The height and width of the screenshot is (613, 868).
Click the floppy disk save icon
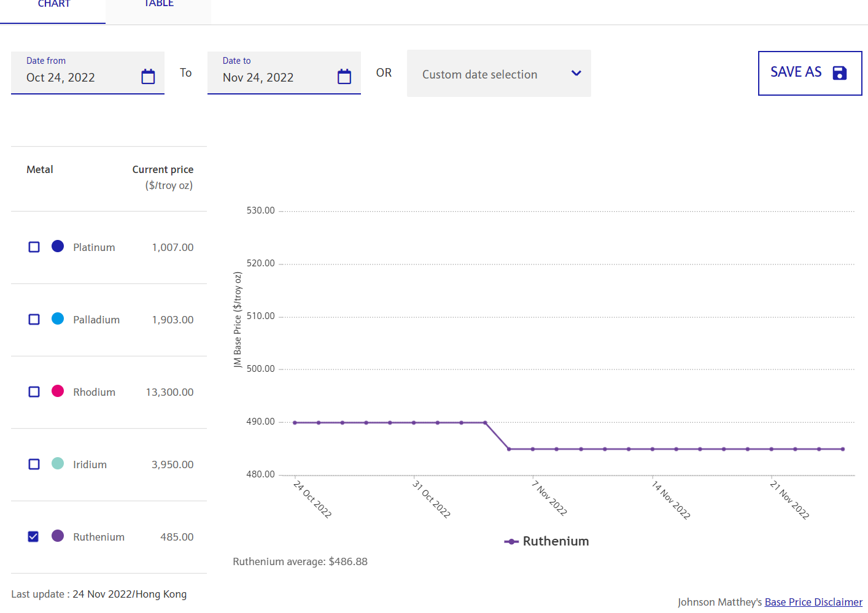839,73
